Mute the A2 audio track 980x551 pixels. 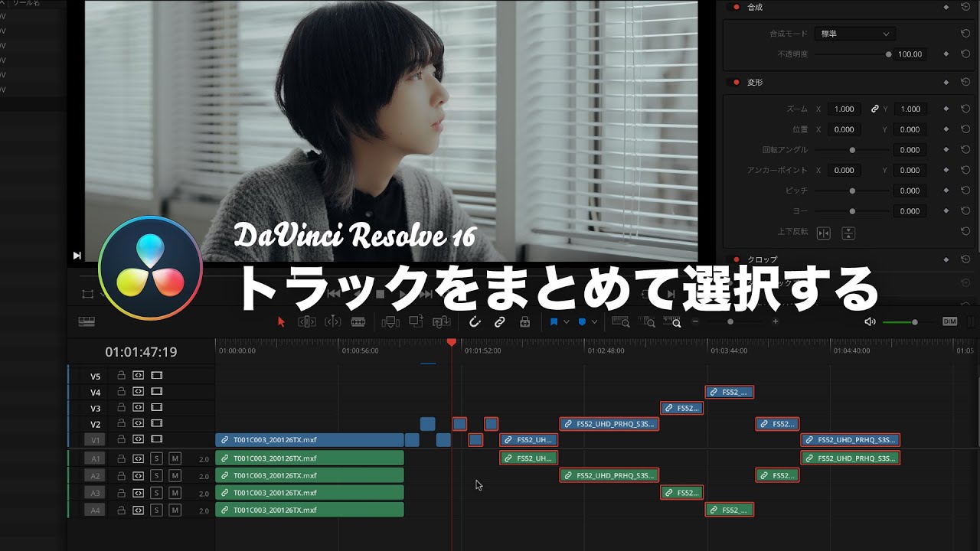pyautogui.click(x=175, y=476)
